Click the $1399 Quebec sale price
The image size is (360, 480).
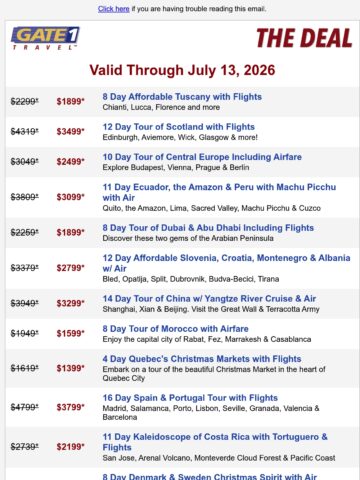(x=70, y=368)
